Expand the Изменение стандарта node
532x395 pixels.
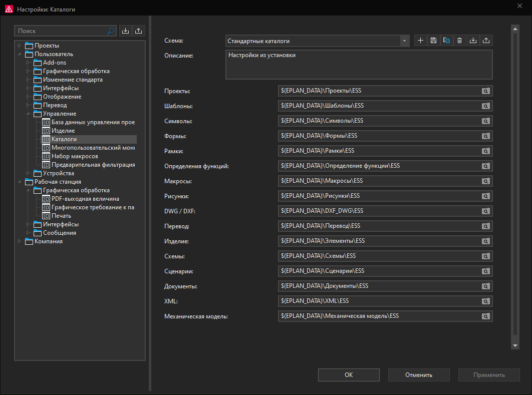[28, 79]
